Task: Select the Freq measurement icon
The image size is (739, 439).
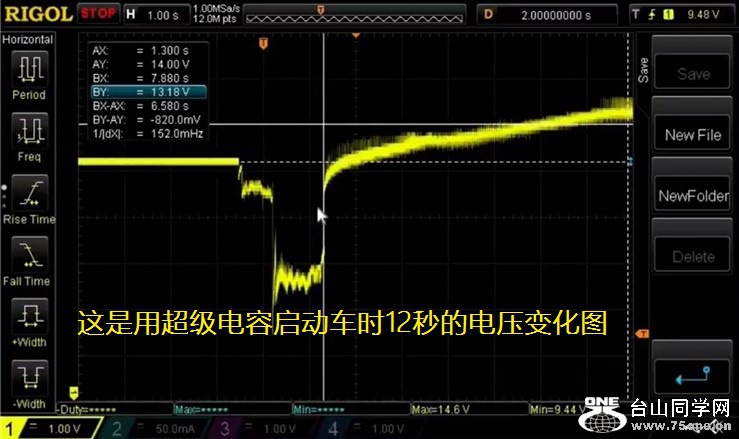Action: tap(29, 132)
